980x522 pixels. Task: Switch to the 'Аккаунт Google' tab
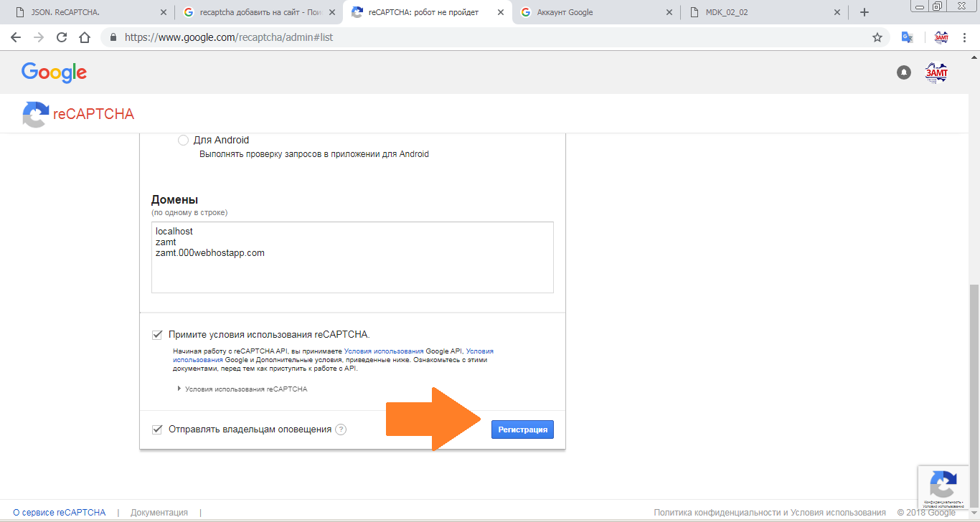[597, 12]
